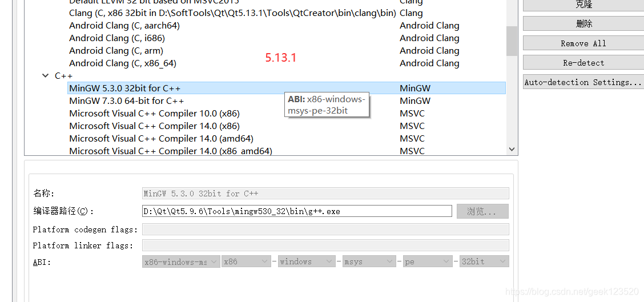Click the Platform codegen flags field
The width and height of the screenshot is (644, 302).
pos(325,229)
